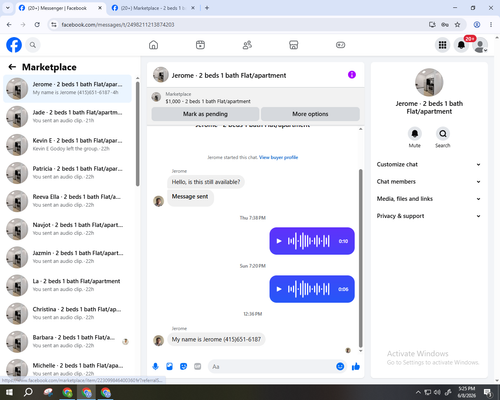The height and width of the screenshot is (400, 500).
Task: Click Mute bell in chat info panel
Action: click(414, 134)
